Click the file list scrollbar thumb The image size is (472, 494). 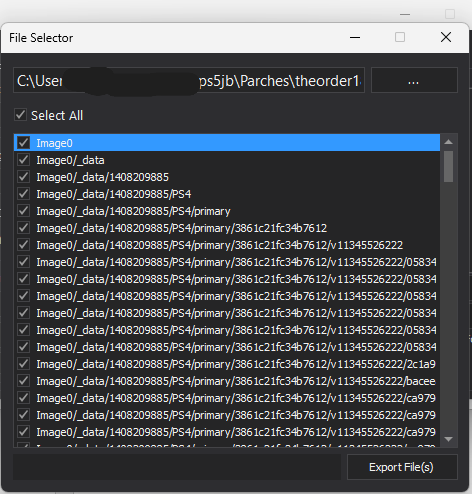click(449, 166)
